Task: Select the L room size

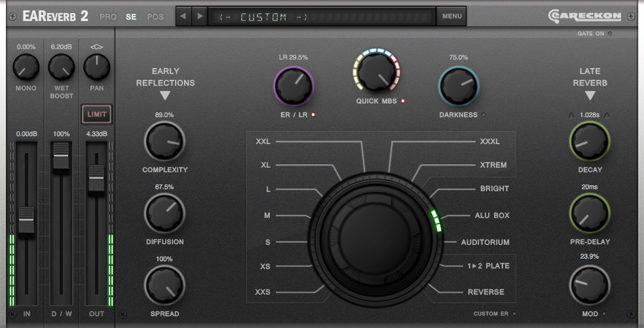Action: point(268,189)
